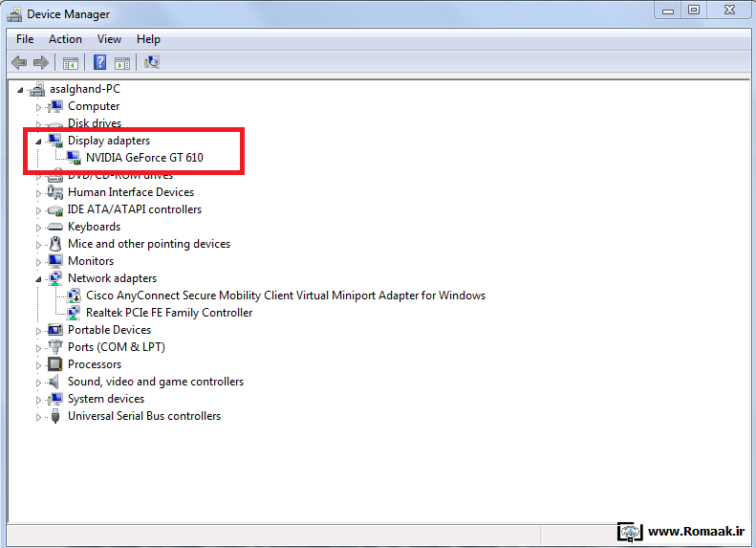
Task: Select Cisco AnyConnect Secure Mobility Client adapter name
Action: point(286,296)
